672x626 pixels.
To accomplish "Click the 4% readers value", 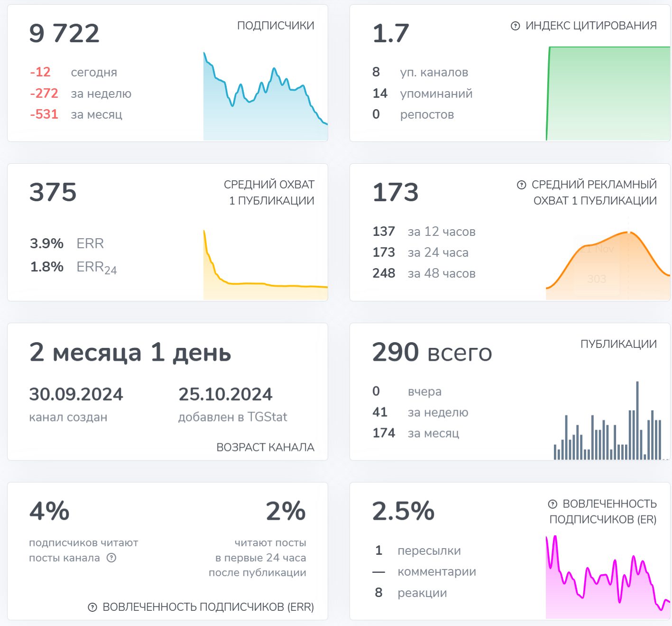I will point(49,512).
